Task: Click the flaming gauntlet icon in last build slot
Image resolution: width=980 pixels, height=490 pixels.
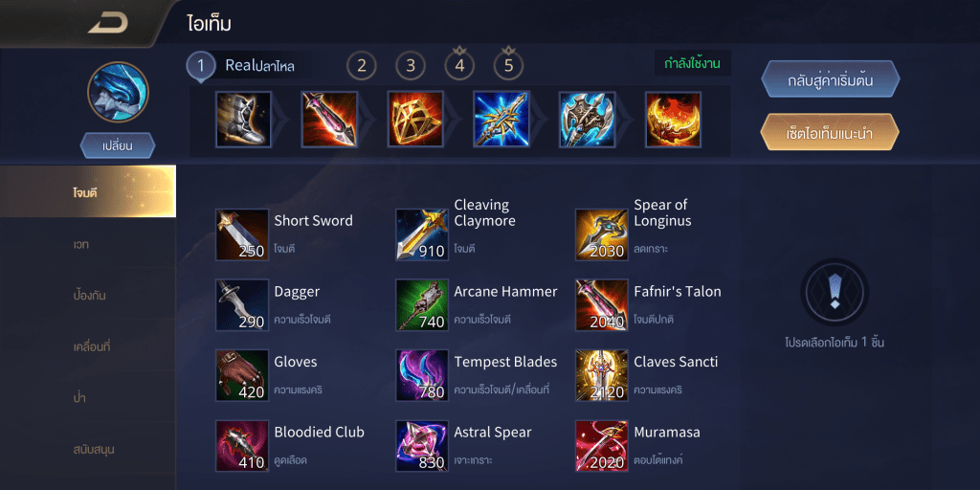Action: click(673, 120)
